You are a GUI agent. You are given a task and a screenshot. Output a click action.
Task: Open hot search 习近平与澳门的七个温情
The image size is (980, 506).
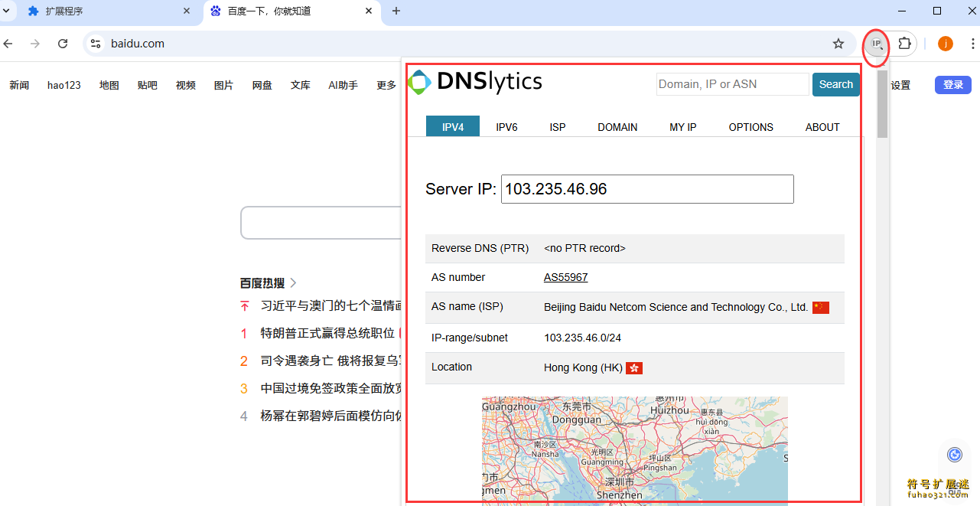click(330, 305)
